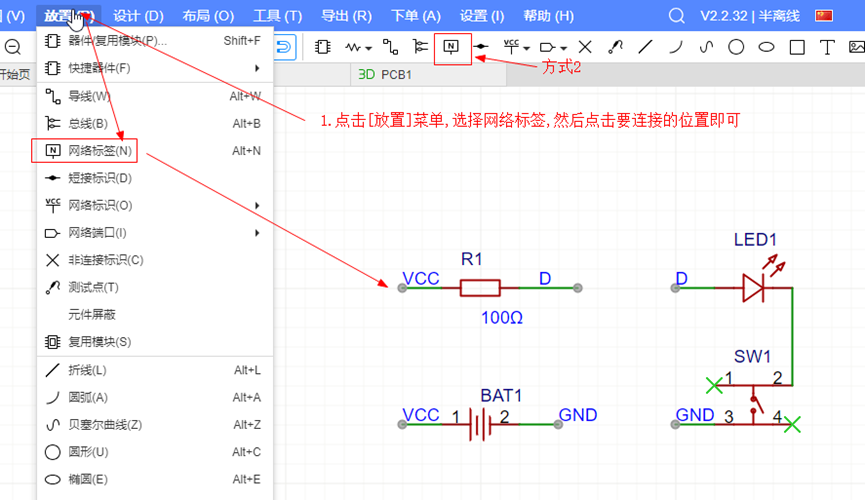The width and height of the screenshot is (865, 500).
Task: Click the net port toolbar icon
Action: pyautogui.click(x=547, y=47)
